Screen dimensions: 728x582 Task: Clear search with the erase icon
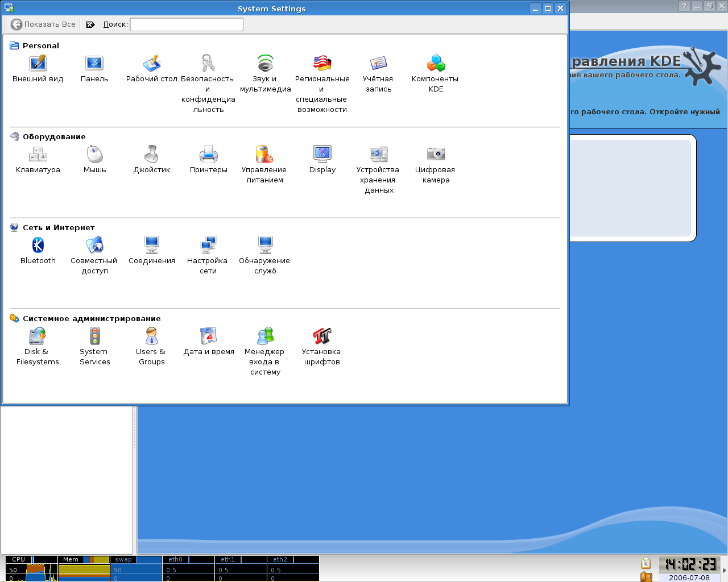90,24
